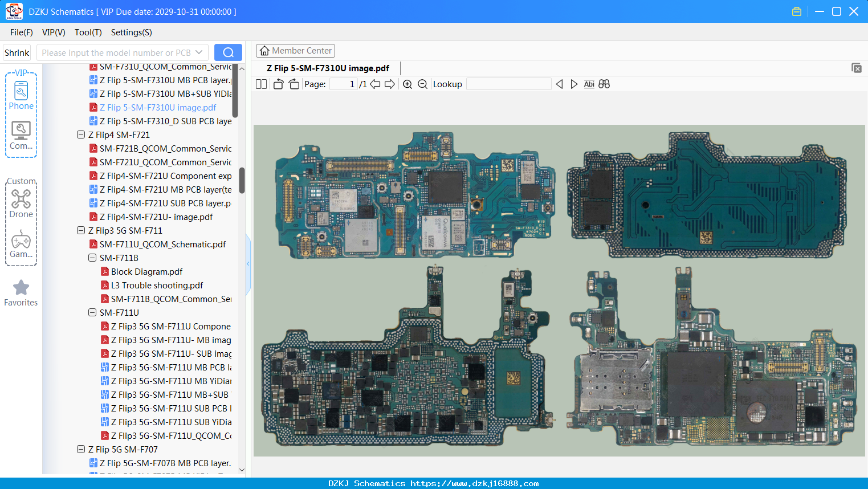Toggle two-page layout view icon
The height and width of the screenshot is (489, 868).
coord(262,84)
